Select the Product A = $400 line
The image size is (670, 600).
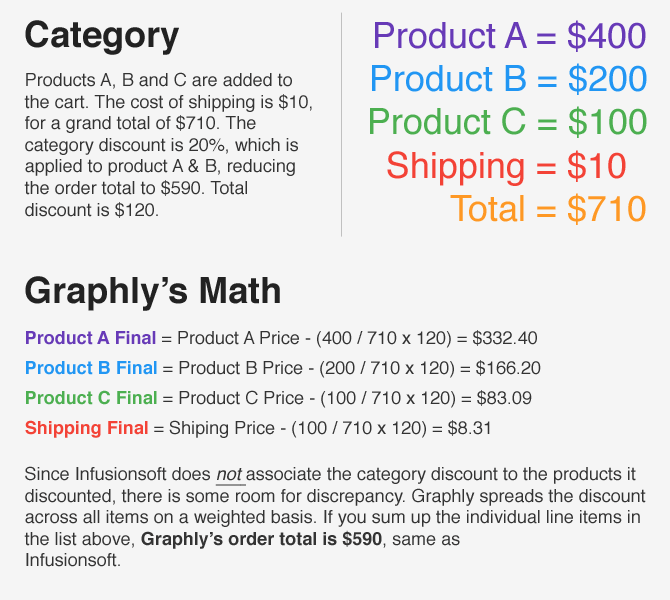(509, 36)
